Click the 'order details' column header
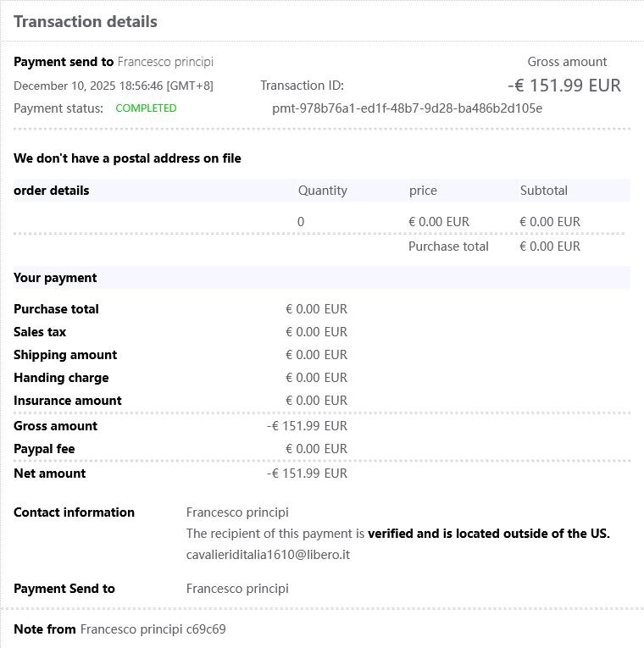The height and width of the screenshot is (648, 644). 52,191
